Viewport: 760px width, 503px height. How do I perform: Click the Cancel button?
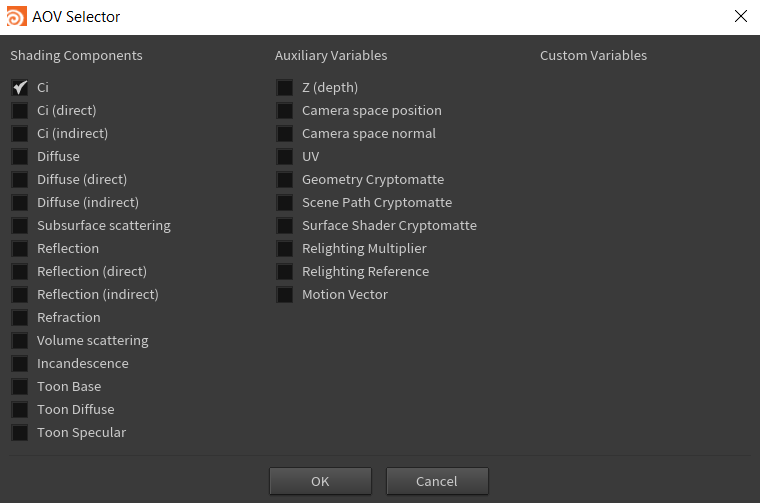tap(437, 481)
